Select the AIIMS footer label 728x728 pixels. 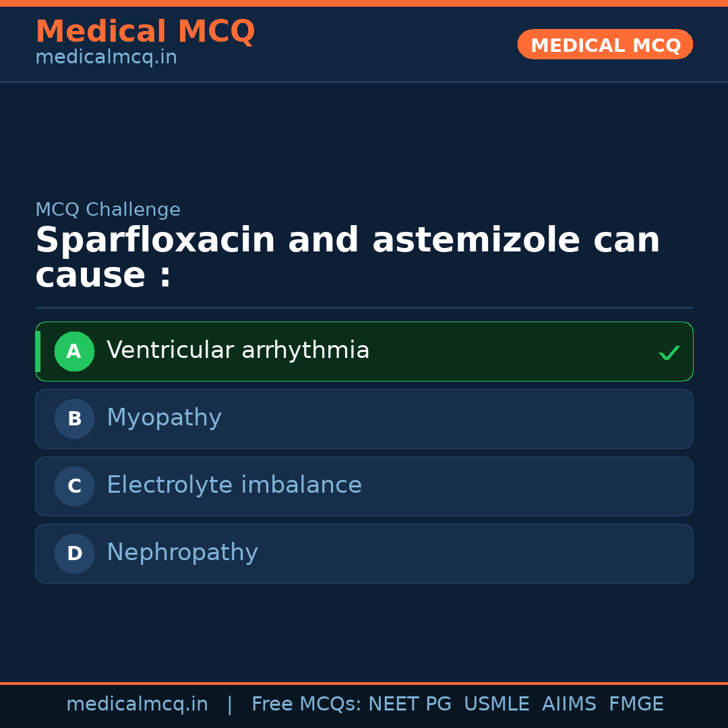click(569, 704)
